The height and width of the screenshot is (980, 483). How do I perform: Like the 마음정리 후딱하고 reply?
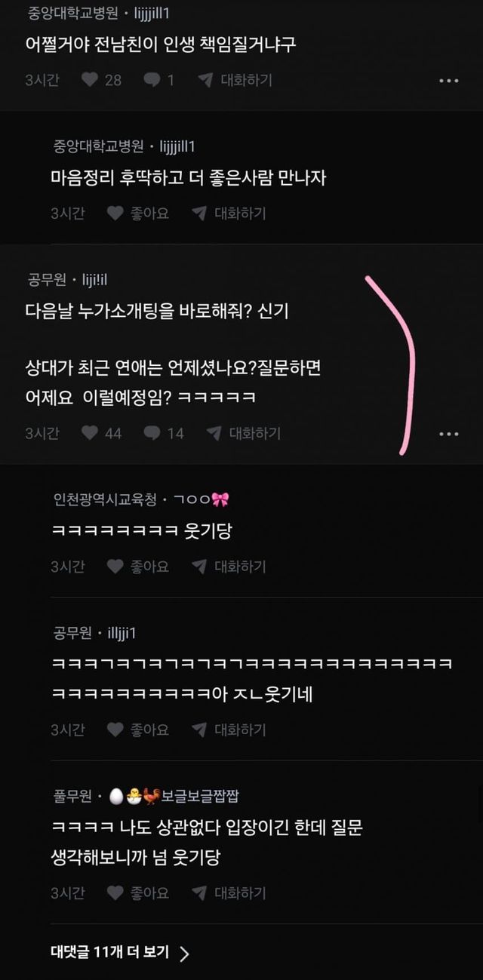137,214
